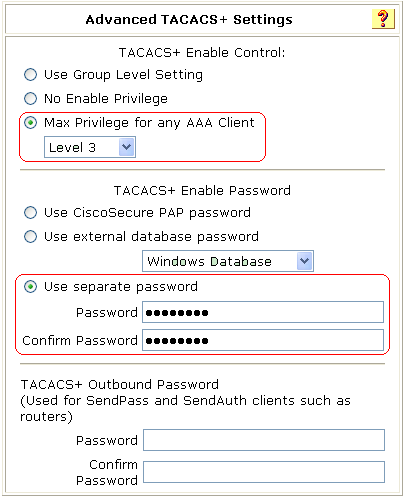The width and height of the screenshot is (405, 497).
Task: Select the Use Group Level Setting radio button
Action: 30,75
